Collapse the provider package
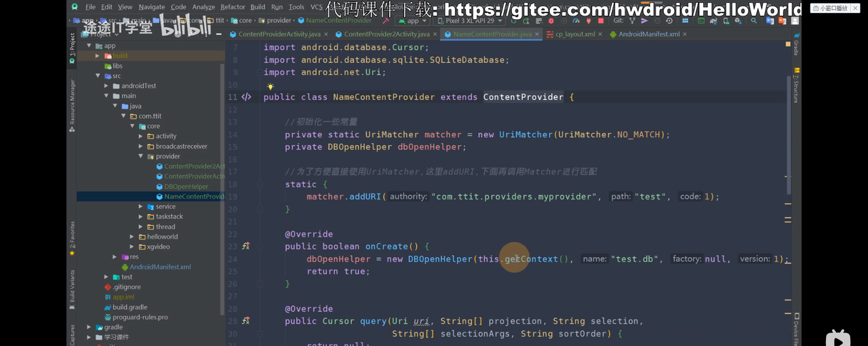This screenshot has height=346, width=868. click(141, 156)
